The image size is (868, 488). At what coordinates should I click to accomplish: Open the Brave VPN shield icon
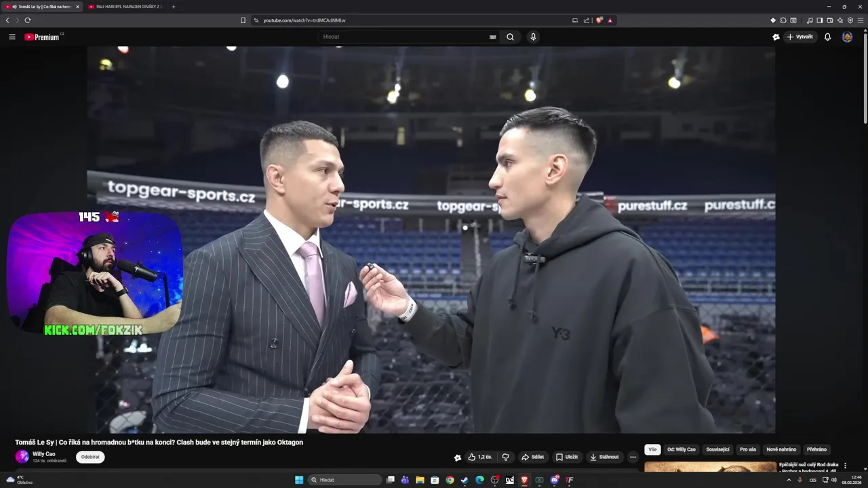tap(850, 20)
